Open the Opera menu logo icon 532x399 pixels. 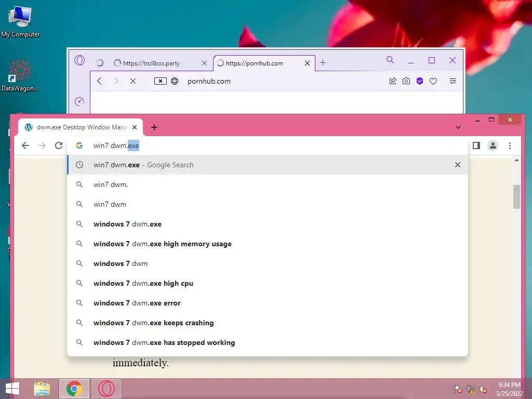pyautogui.click(x=79, y=60)
